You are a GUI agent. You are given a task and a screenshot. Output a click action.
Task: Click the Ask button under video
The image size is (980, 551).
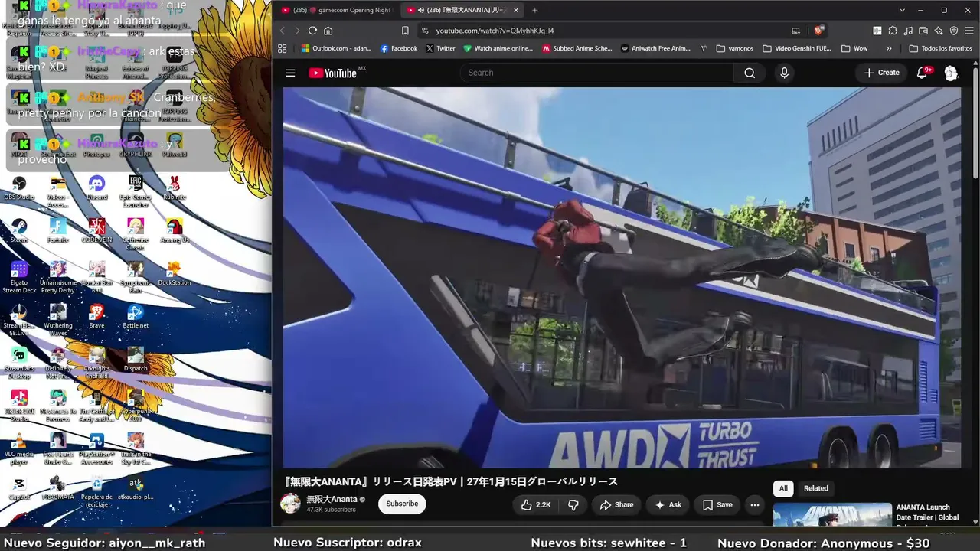668,504
